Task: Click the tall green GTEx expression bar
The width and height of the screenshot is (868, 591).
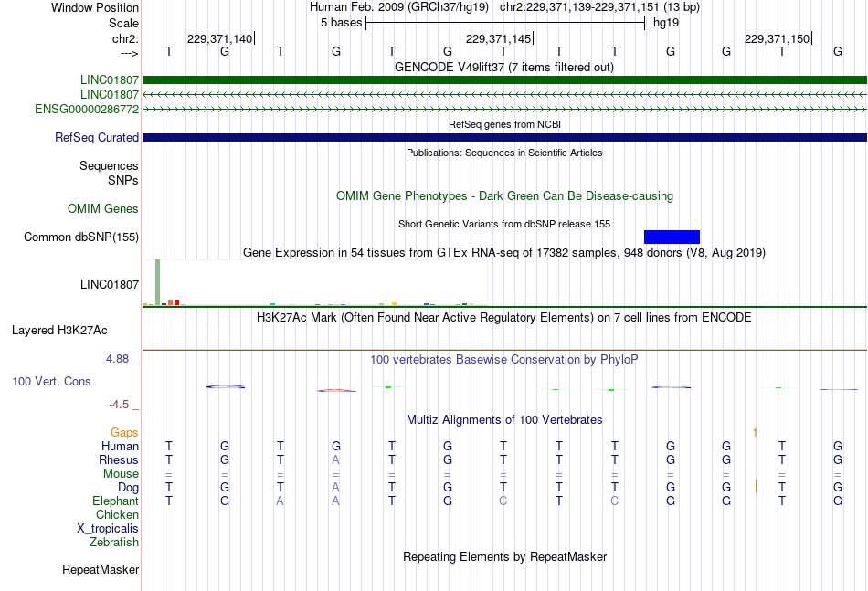Action: (x=158, y=282)
